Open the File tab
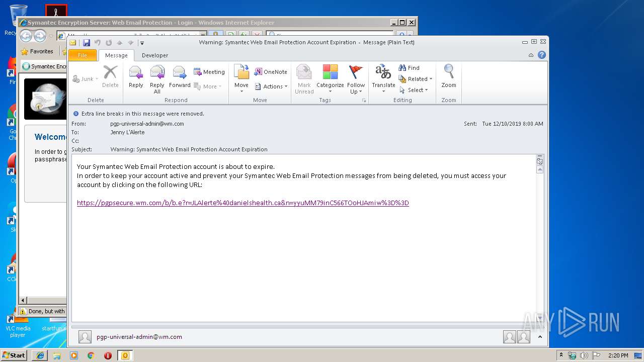 point(82,55)
